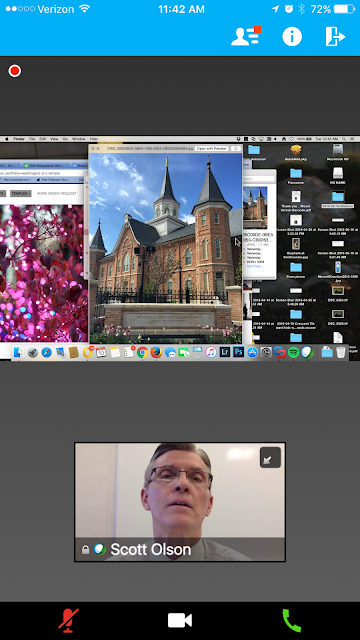Click Messages bubble icon in shared dock

click(170, 352)
